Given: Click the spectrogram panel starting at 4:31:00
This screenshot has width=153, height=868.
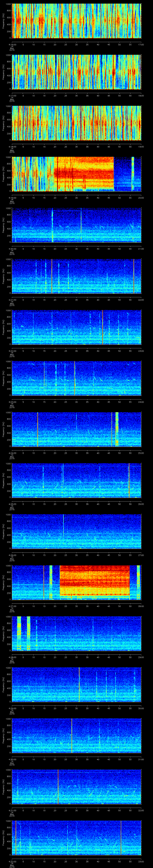Looking at the screenshot, I should [76, 786].
